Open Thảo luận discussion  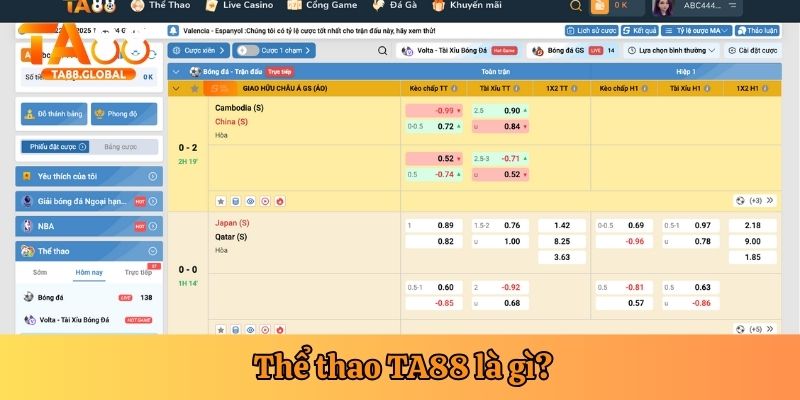(x=757, y=31)
